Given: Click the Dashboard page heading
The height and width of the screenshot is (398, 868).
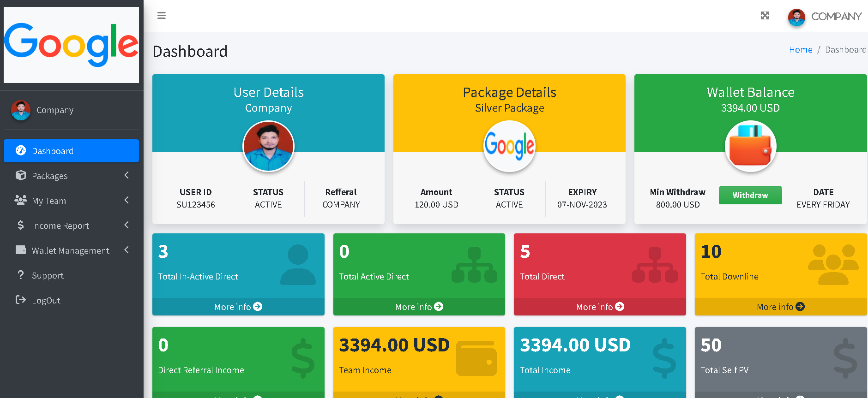Looking at the screenshot, I should (190, 51).
